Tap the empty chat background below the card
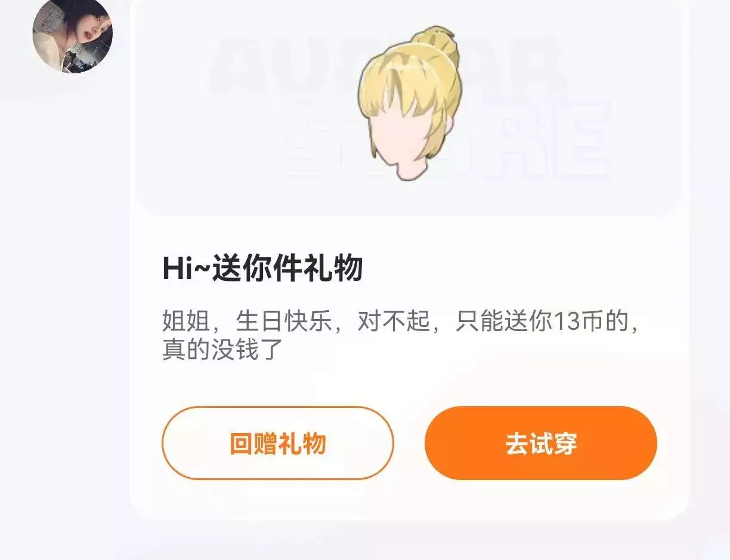This screenshot has width=730, height=560. pyautogui.click(x=409, y=540)
